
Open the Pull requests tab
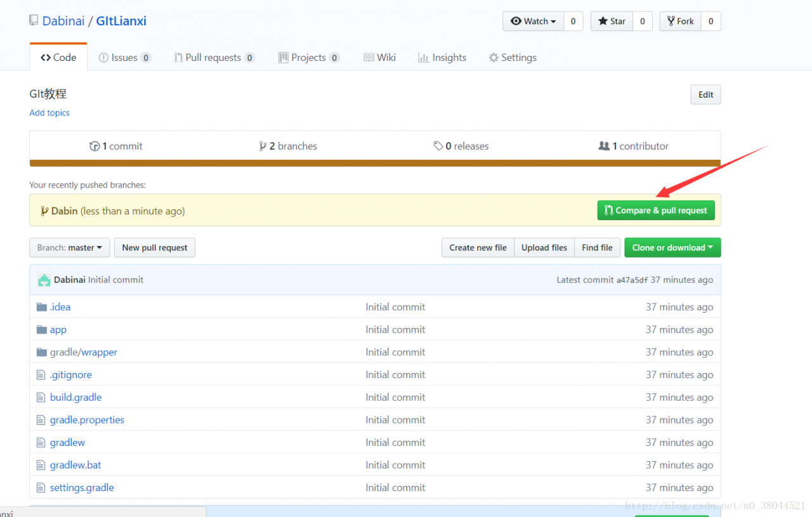214,58
